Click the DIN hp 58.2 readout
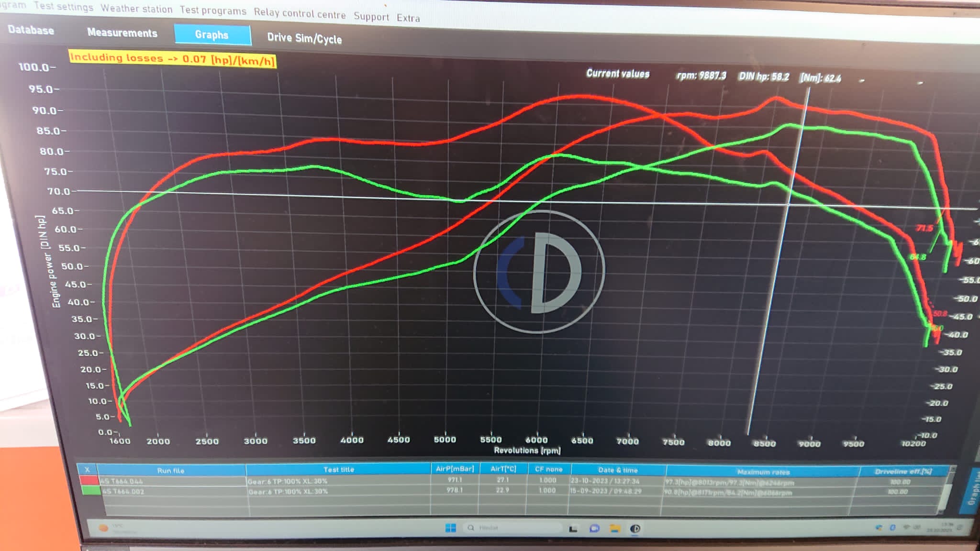The width and height of the screenshot is (980, 551). click(x=764, y=77)
